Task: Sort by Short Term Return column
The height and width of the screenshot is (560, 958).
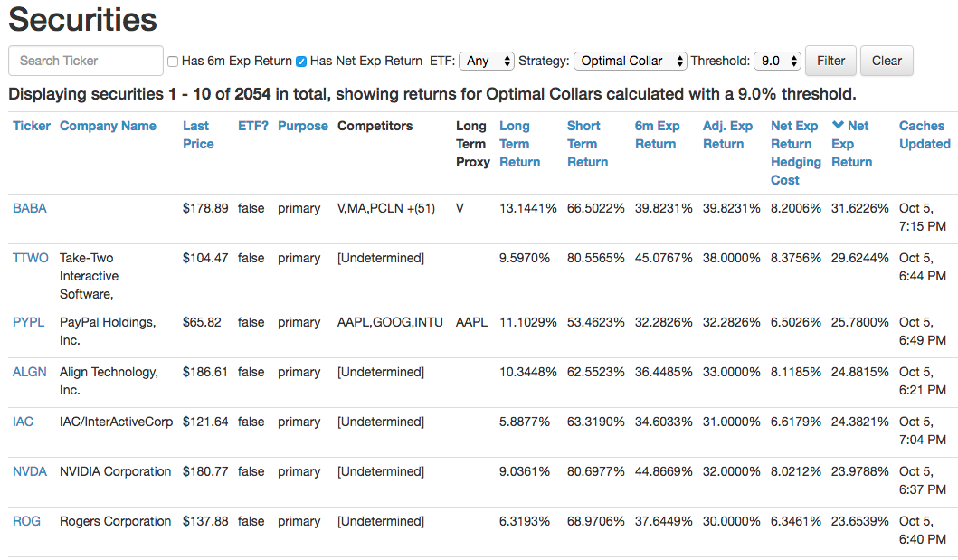Action: 588,144
